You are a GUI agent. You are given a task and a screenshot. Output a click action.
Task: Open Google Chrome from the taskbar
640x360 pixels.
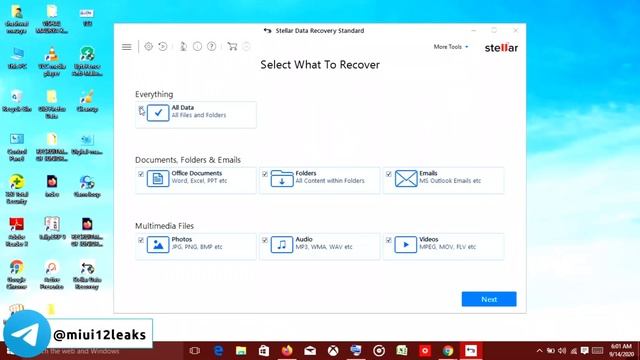click(448, 351)
